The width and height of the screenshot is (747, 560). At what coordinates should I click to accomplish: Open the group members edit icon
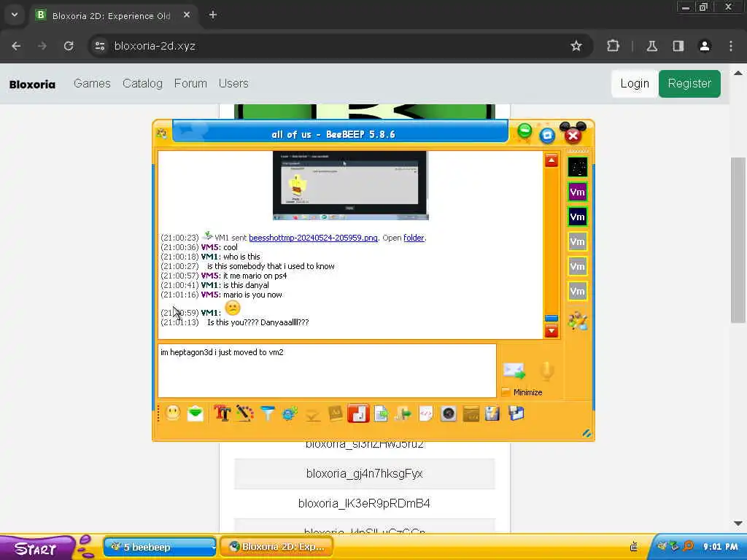[x=578, y=321]
